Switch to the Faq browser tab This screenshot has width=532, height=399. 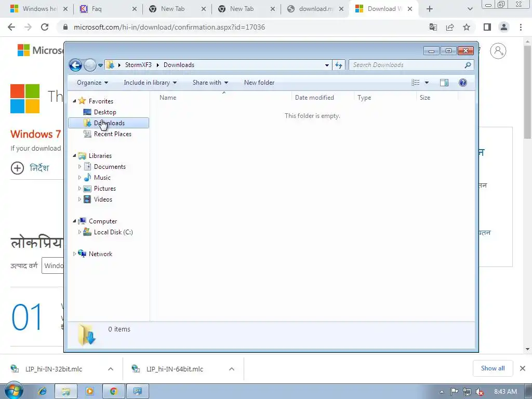[108, 9]
